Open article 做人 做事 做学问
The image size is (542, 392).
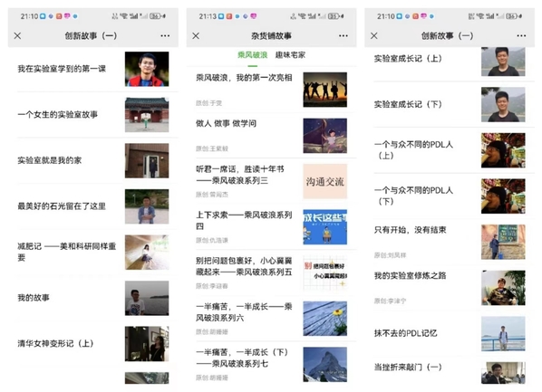click(271, 136)
